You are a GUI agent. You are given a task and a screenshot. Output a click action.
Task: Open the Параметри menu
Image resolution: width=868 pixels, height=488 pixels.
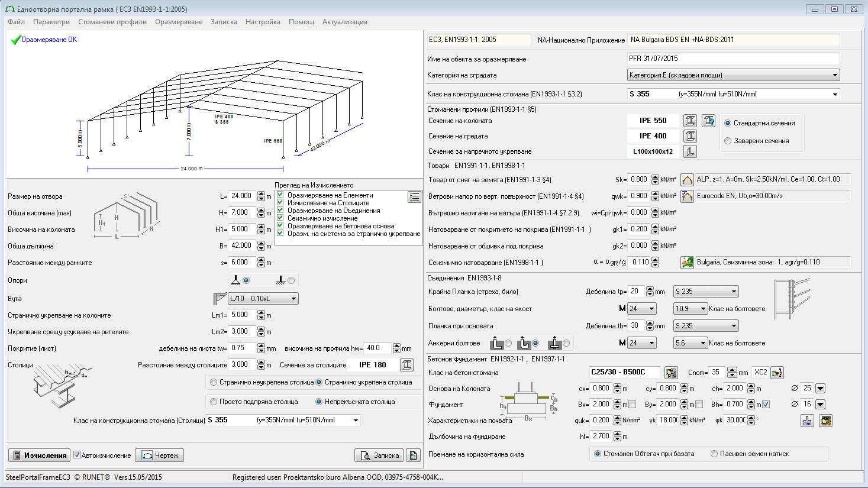click(x=51, y=21)
